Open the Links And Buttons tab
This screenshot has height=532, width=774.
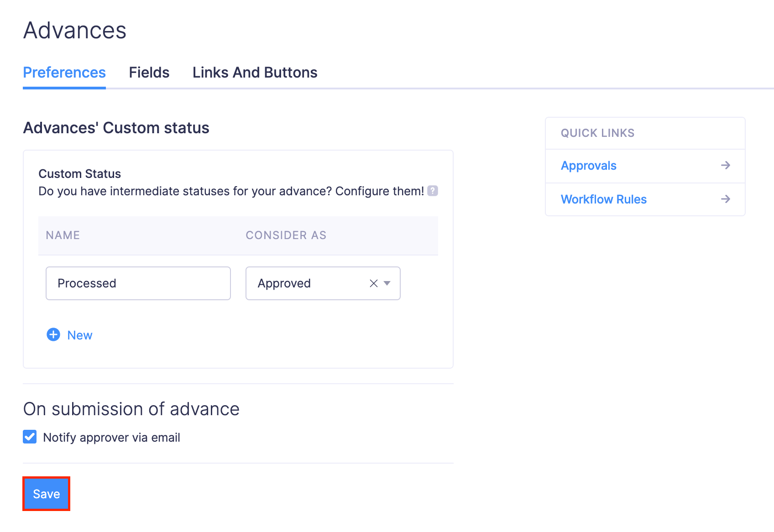255,73
